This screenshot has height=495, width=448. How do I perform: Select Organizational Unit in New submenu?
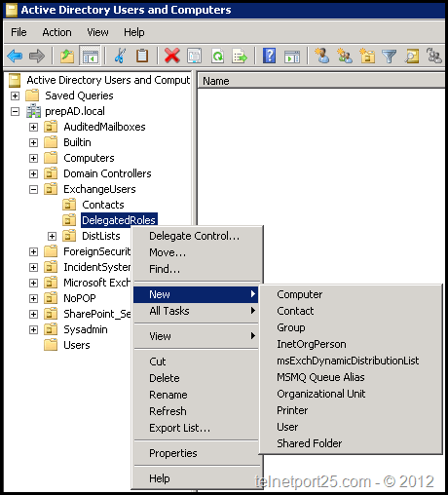click(321, 394)
